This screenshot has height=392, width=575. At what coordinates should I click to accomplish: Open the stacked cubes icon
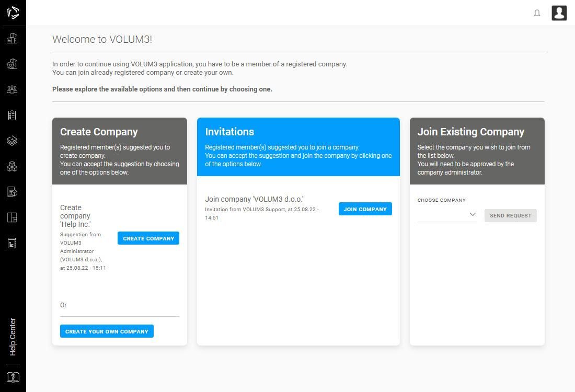point(12,167)
